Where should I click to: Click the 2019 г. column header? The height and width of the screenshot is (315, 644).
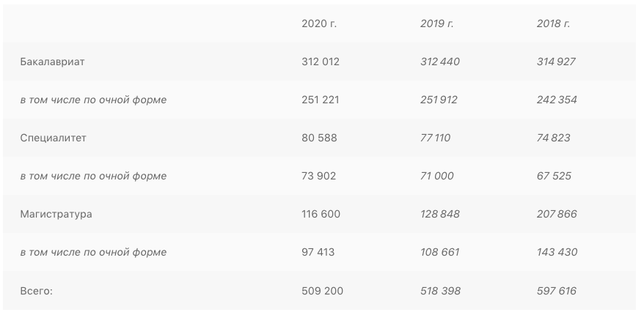(x=437, y=23)
